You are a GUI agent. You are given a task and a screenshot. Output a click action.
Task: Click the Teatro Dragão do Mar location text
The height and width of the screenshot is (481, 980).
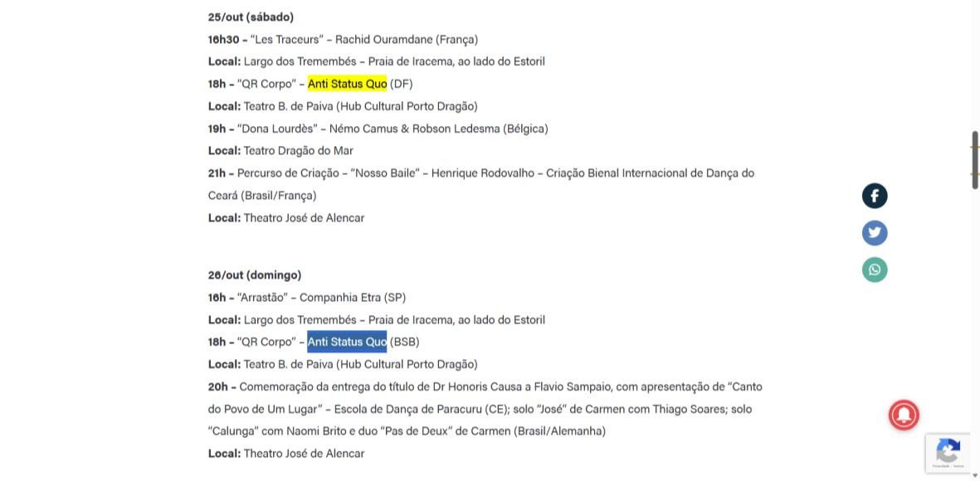(298, 151)
